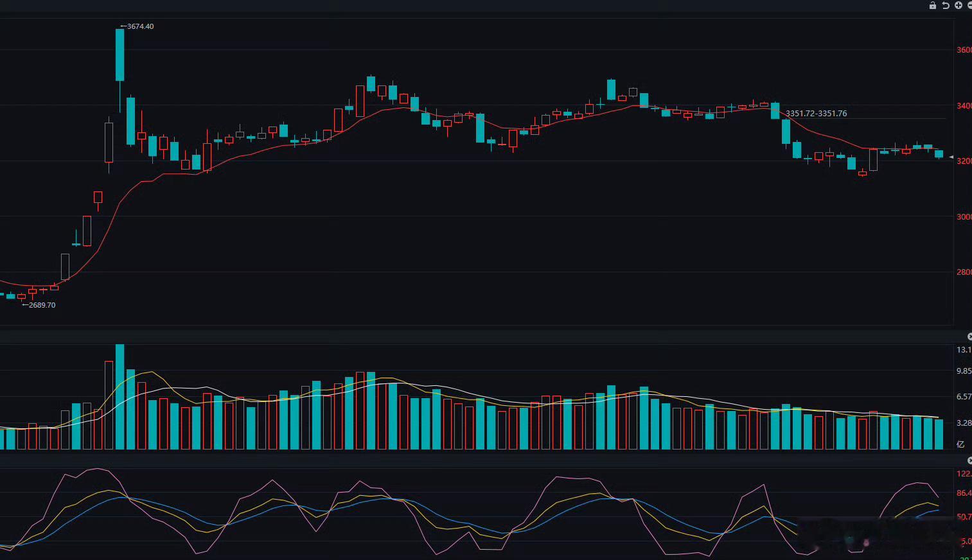Click the current price arrow marker on price axis

(x=951, y=157)
